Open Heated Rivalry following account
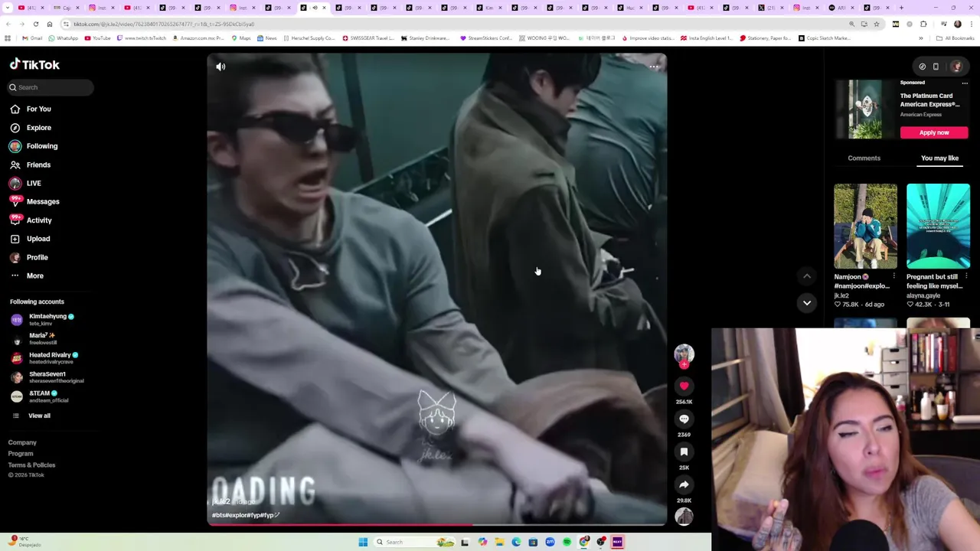Image resolution: width=980 pixels, height=551 pixels. [47, 358]
